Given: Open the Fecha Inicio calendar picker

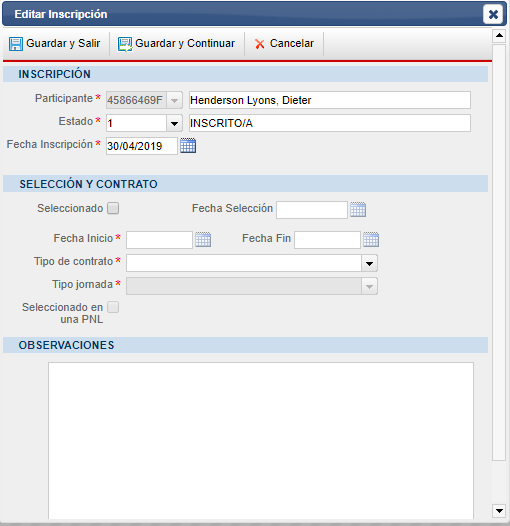Looking at the screenshot, I should coord(203,240).
